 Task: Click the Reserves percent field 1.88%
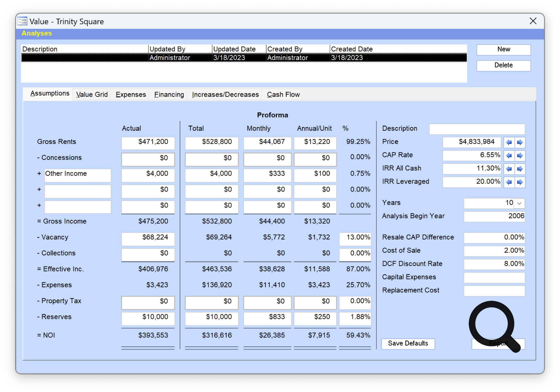click(x=355, y=318)
